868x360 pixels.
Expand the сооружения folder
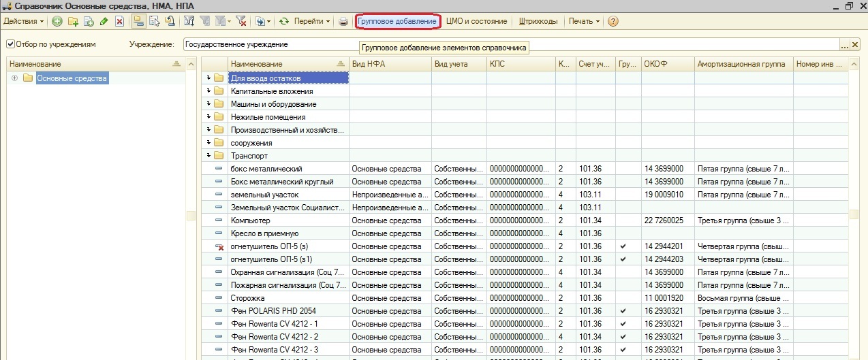(208, 143)
